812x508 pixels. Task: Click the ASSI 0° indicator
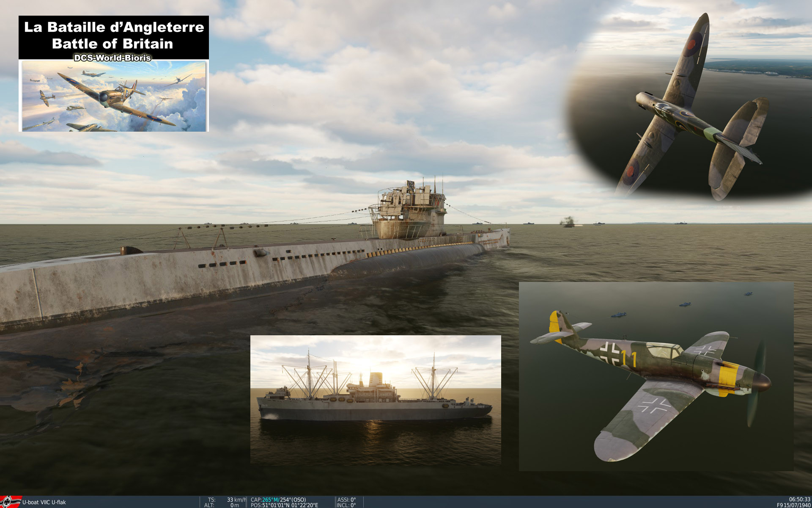point(346,500)
